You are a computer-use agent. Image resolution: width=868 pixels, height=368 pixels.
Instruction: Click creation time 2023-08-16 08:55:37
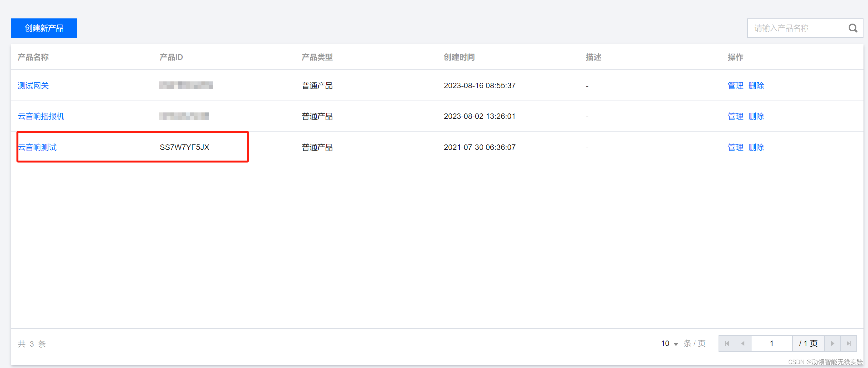479,86
